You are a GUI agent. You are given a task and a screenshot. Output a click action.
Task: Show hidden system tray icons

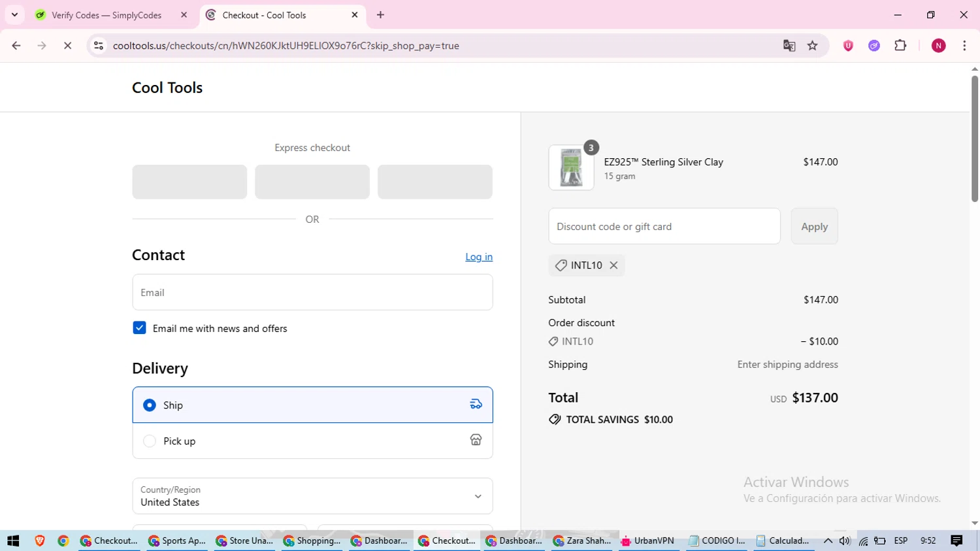[x=828, y=541]
